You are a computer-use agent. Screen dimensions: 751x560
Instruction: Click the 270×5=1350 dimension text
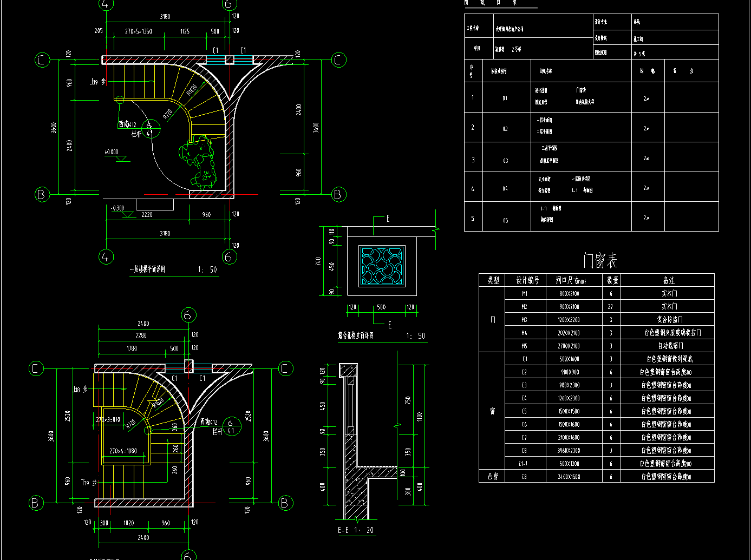click(139, 31)
